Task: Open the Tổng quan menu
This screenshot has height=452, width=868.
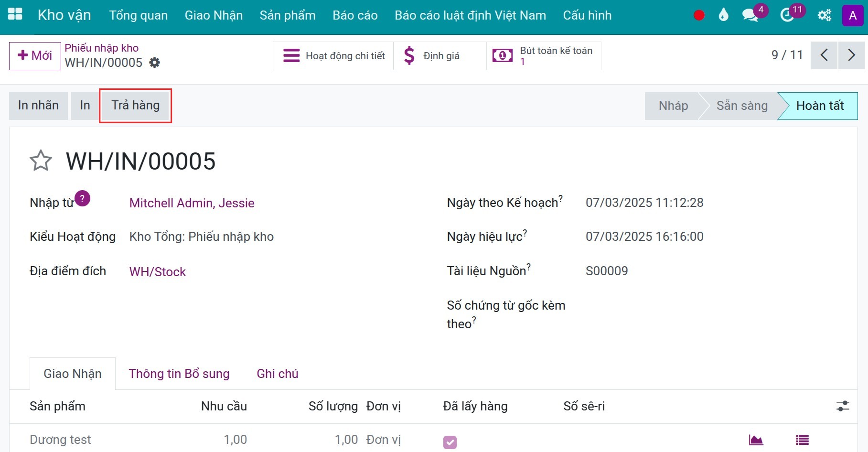Action: tap(139, 15)
